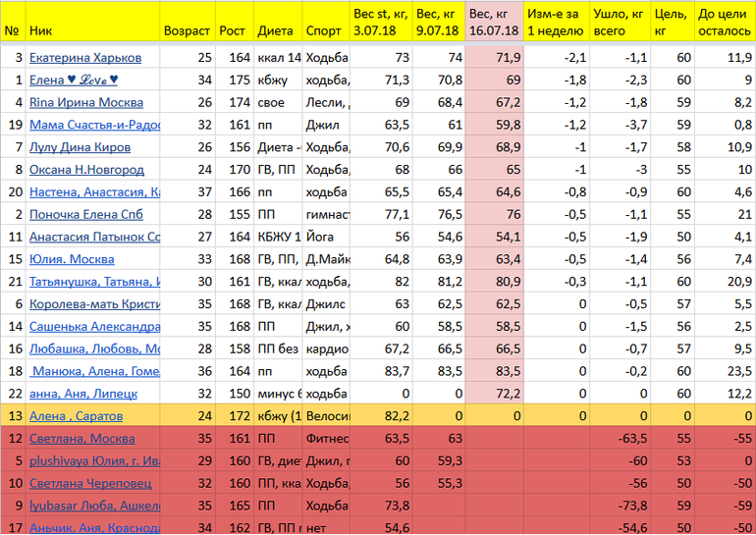Select the Возраст column header
This screenshot has width=756, height=535.
187,30
